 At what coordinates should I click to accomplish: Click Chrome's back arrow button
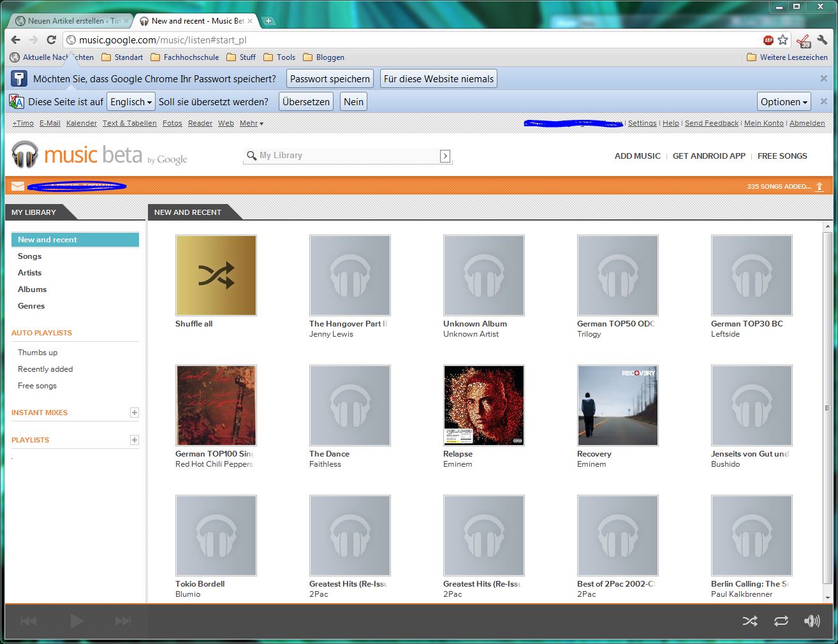16,40
